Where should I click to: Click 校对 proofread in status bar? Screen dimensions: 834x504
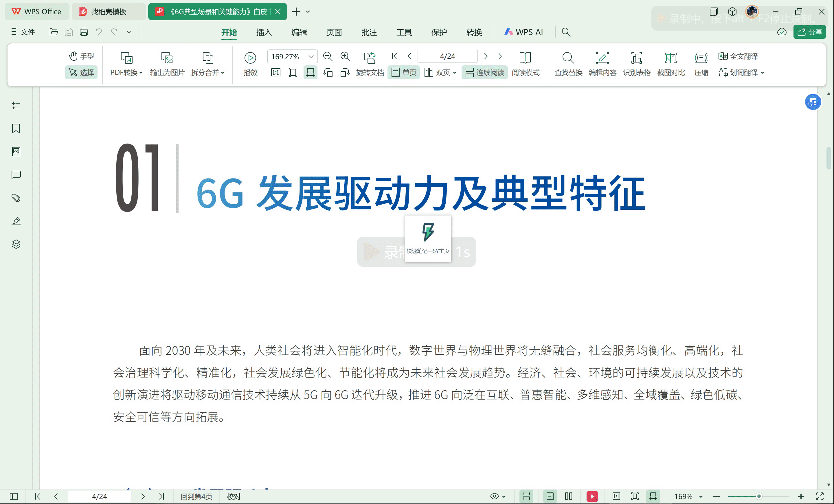[234, 496]
